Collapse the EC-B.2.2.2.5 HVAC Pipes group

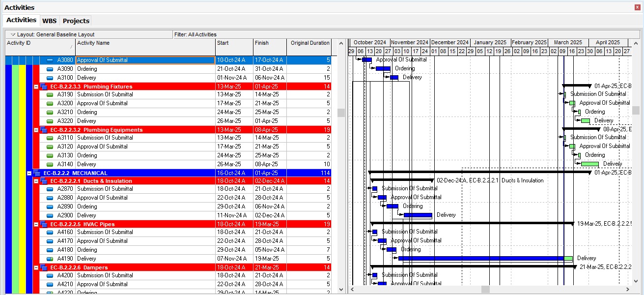pos(36,224)
